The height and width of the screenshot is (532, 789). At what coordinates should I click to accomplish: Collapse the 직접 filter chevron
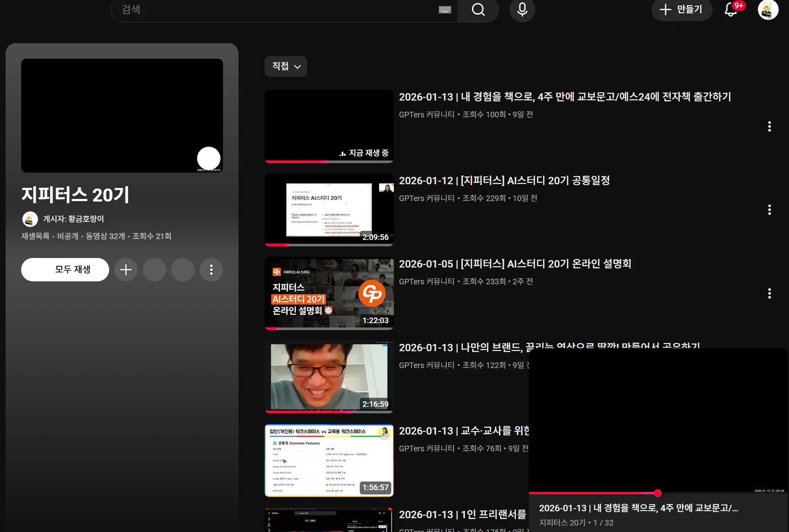coord(297,66)
